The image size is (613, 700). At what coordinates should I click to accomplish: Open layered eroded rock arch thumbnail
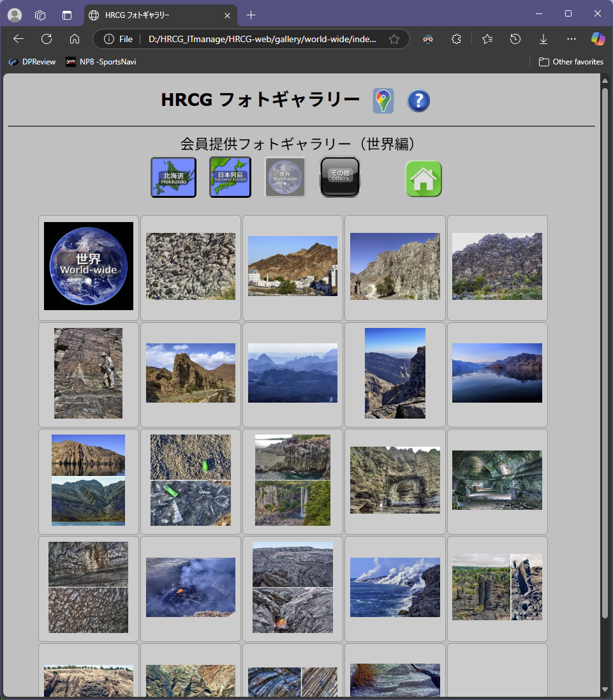click(x=395, y=480)
